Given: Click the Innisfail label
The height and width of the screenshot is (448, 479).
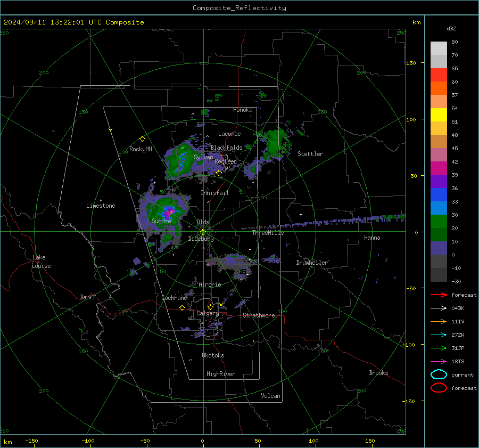Looking at the screenshot, I should pyautogui.click(x=214, y=193).
